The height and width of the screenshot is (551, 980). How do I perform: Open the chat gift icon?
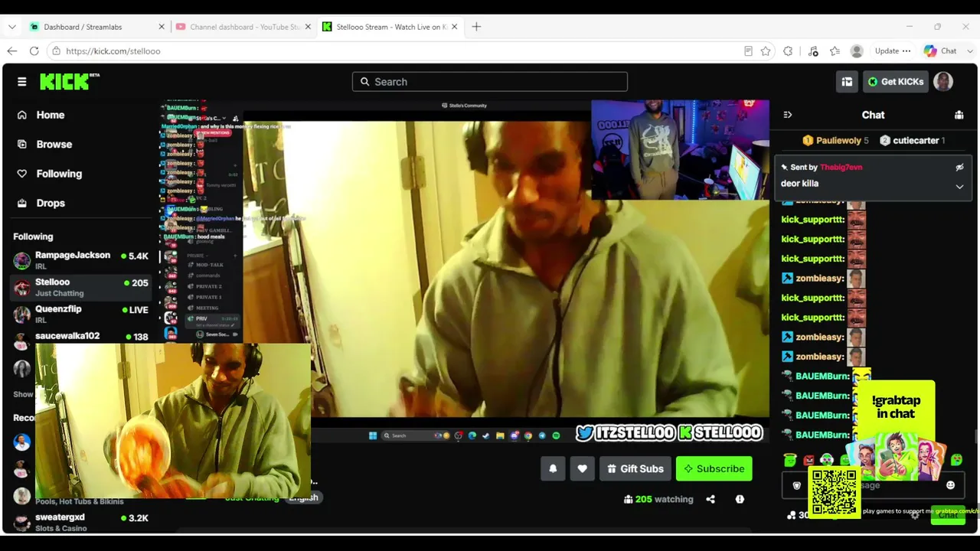click(959, 115)
